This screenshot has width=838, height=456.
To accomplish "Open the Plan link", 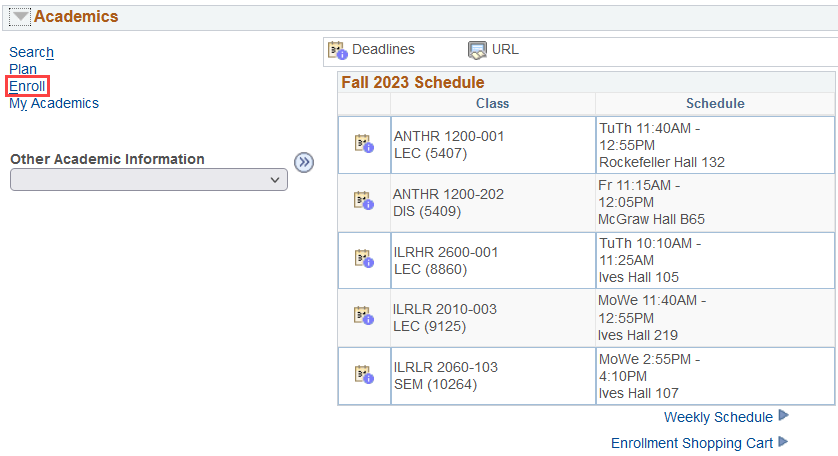I will click(x=23, y=69).
